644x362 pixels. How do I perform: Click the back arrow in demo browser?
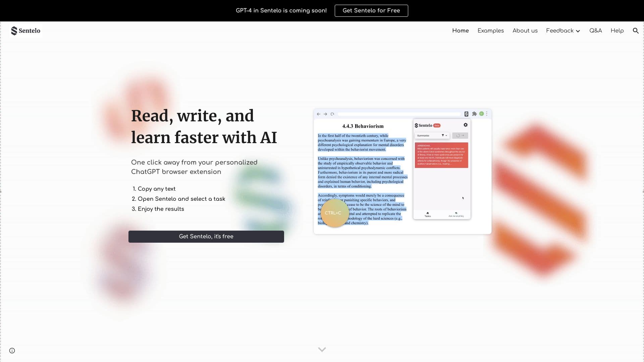[x=318, y=114]
